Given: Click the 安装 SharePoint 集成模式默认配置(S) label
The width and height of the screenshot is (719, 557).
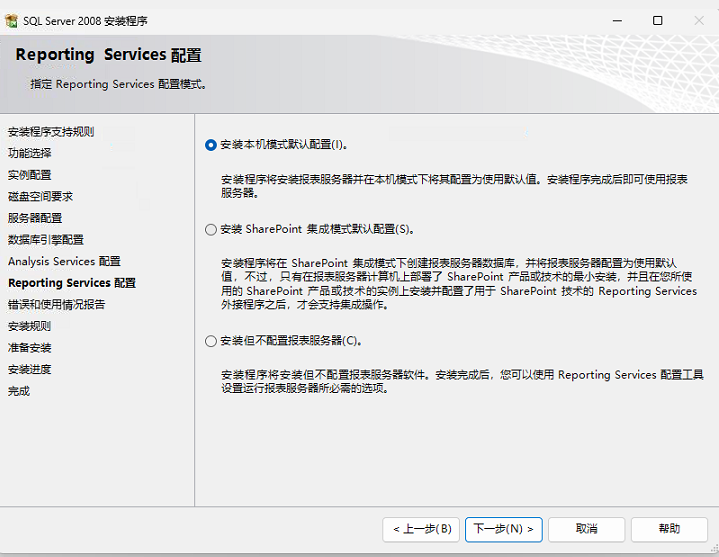Looking at the screenshot, I should pyautogui.click(x=317, y=229).
